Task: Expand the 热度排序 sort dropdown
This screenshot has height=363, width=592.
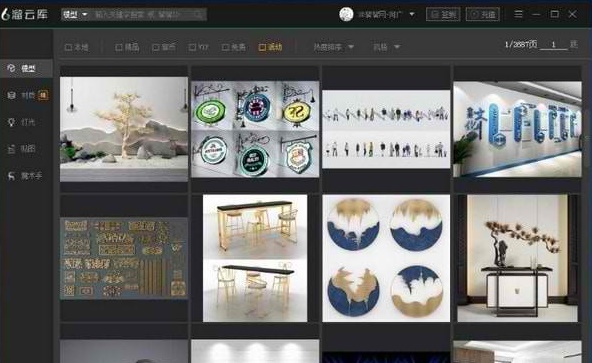Action: click(x=334, y=47)
